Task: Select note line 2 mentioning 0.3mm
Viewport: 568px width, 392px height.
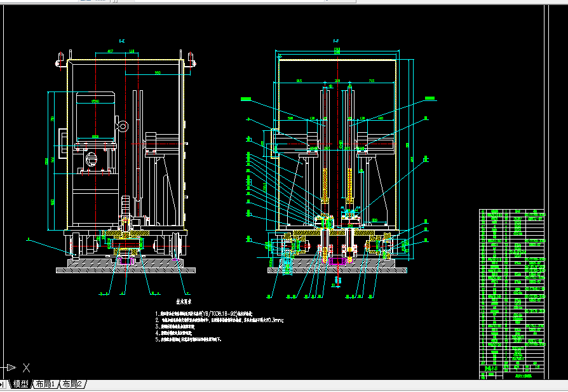Action: pyautogui.click(x=220, y=320)
